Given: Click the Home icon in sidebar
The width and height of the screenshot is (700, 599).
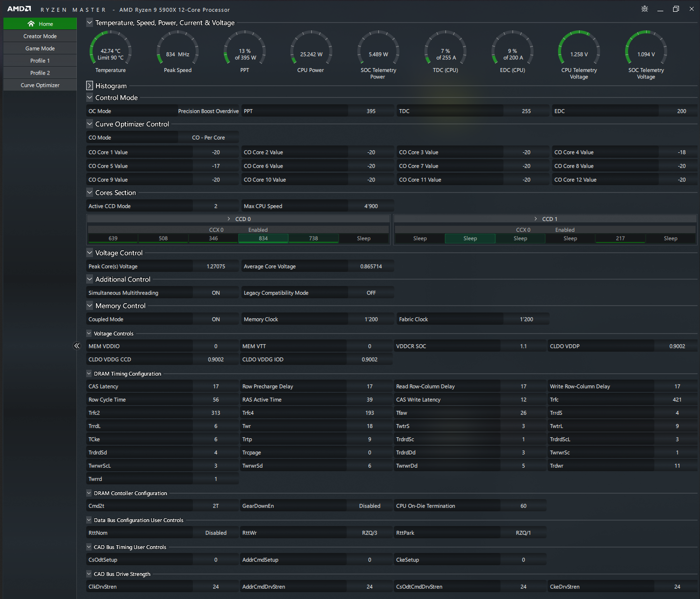Looking at the screenshot, I should pyautogui.click(x=31, y=24).
